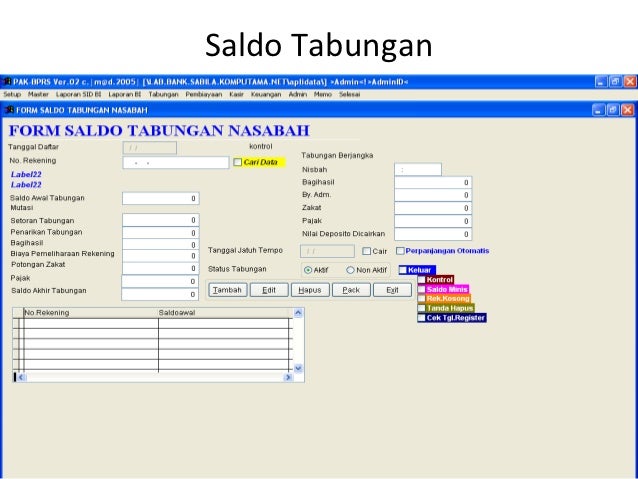
Task: Click the Tanggal Jatuh Tempo date field
Action: coord(327,251)
